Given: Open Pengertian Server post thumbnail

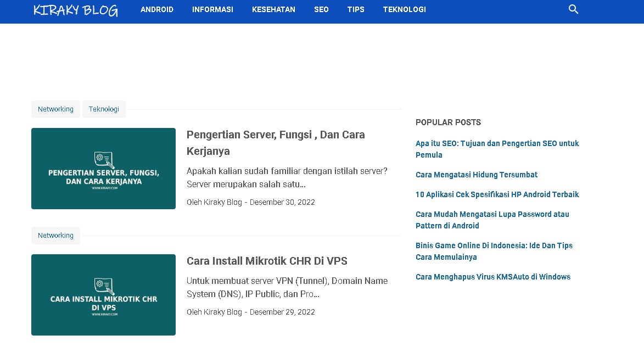Looking at the screenshot, I should click(x=103, y=169).
